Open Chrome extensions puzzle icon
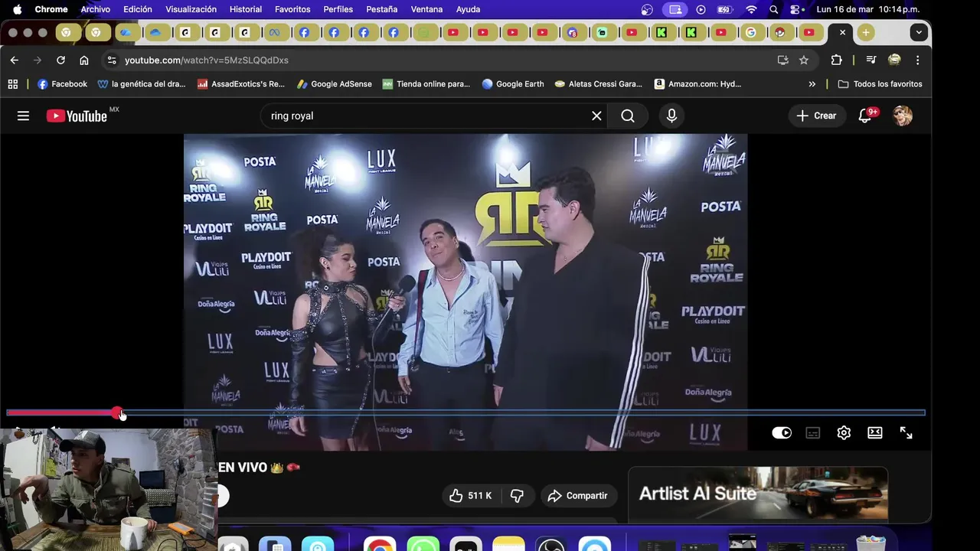 (x=836, y=60)
